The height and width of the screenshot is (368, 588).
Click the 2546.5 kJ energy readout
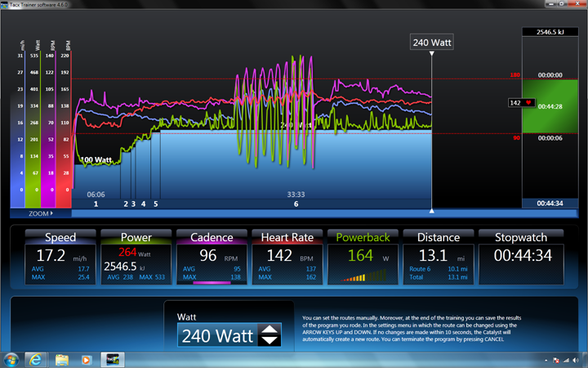pyautogui.click(x=550, y=32)
